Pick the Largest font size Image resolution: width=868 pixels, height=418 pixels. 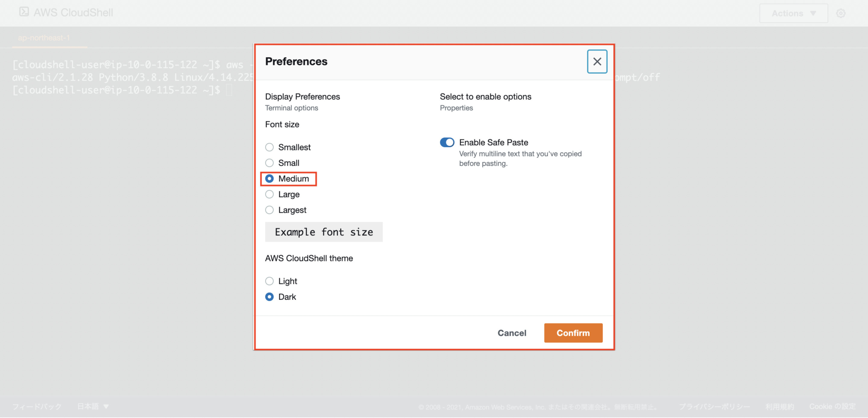pyautogui.click(x=269, y=210)
